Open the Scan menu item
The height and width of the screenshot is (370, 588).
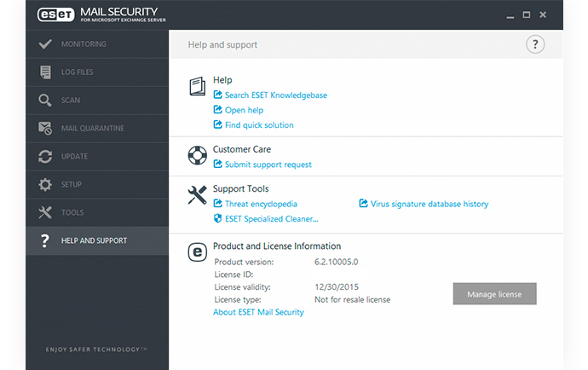97,101
